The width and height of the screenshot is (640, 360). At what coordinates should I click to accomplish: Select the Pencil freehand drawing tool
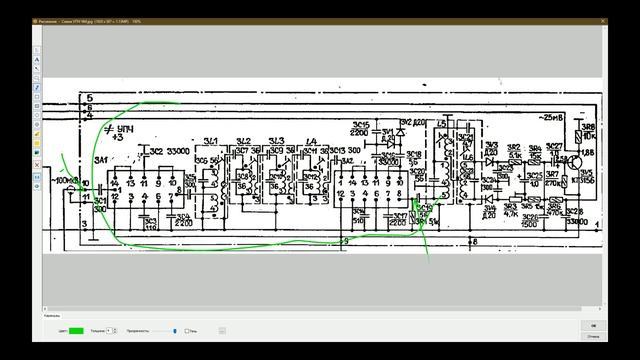coord(37,87)
